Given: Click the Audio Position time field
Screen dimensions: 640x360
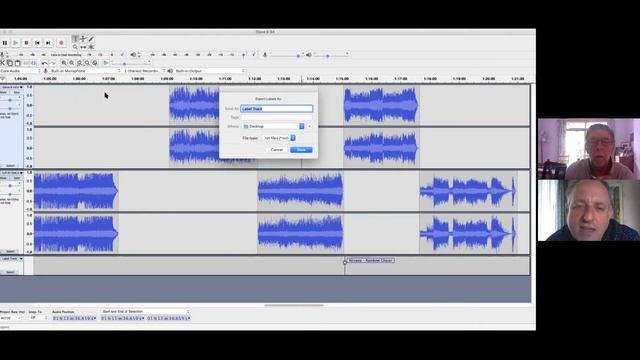Looking at the screenshot, I should click(x=75, y=318).
